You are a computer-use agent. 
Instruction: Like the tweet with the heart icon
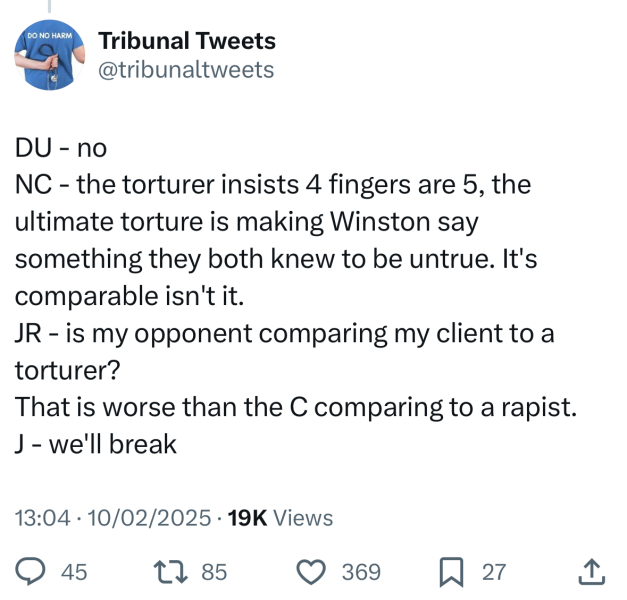[313, 572]
